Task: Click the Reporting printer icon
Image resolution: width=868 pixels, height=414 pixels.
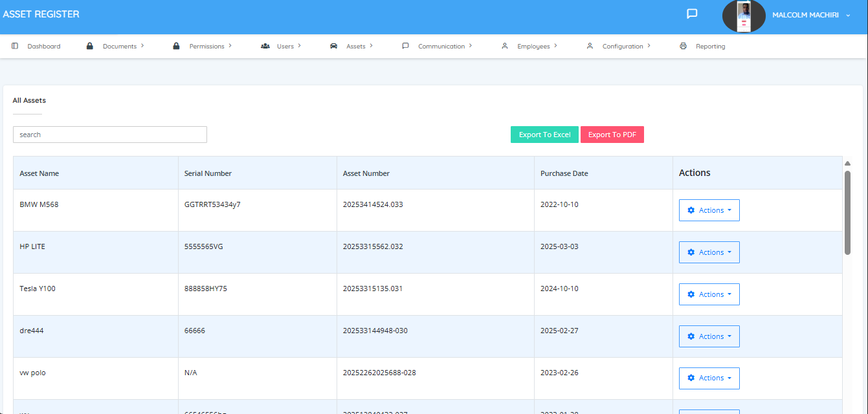Action: click(x=683, y=46)
